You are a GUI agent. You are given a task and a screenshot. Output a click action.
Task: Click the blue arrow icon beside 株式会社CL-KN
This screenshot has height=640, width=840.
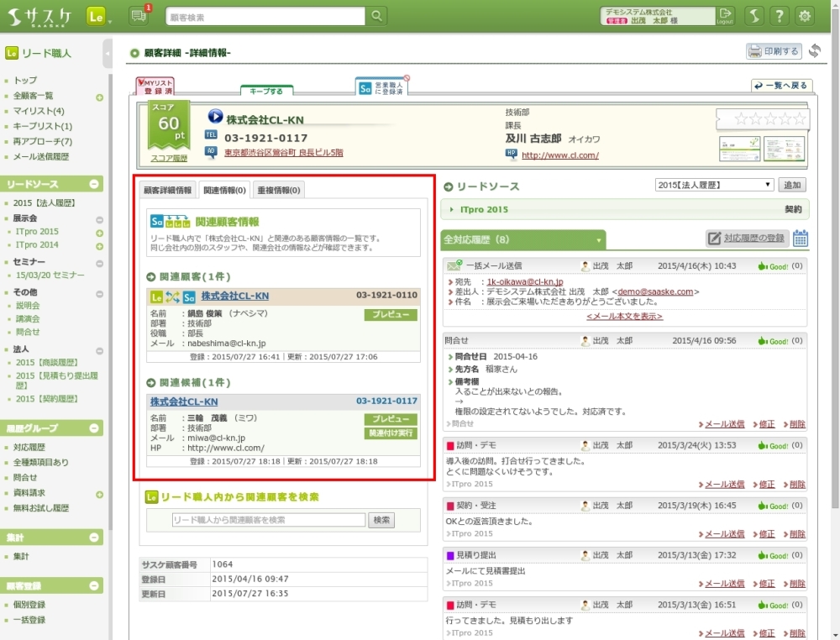coord(215,118)
